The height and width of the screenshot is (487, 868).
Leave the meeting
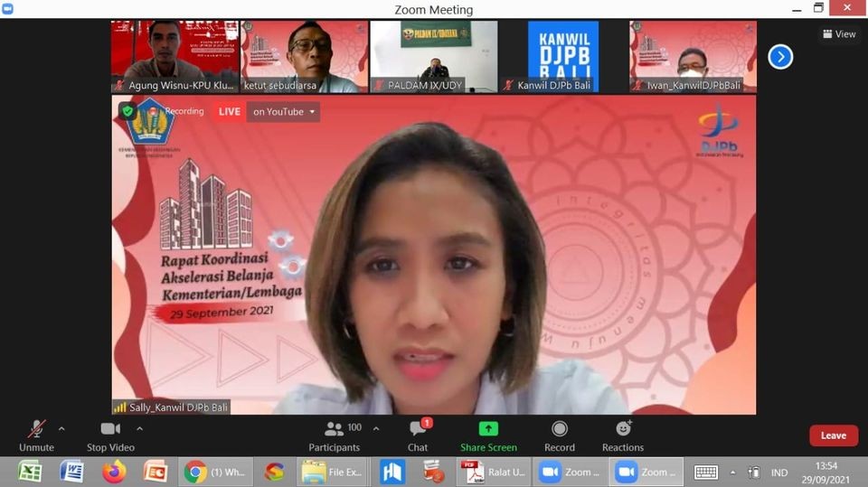833,435
